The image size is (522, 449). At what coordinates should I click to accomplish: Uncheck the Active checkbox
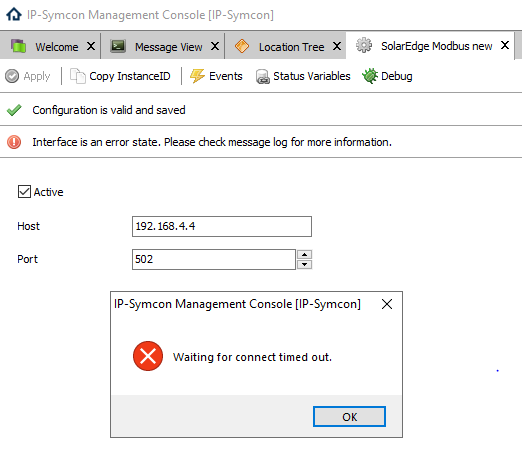point(24,192)
